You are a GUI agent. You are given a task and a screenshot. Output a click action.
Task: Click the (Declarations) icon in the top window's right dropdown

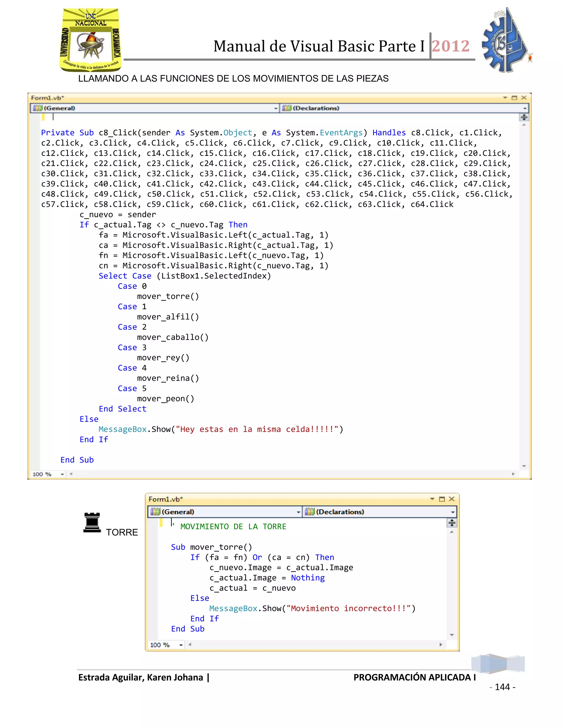coord(287,108)
